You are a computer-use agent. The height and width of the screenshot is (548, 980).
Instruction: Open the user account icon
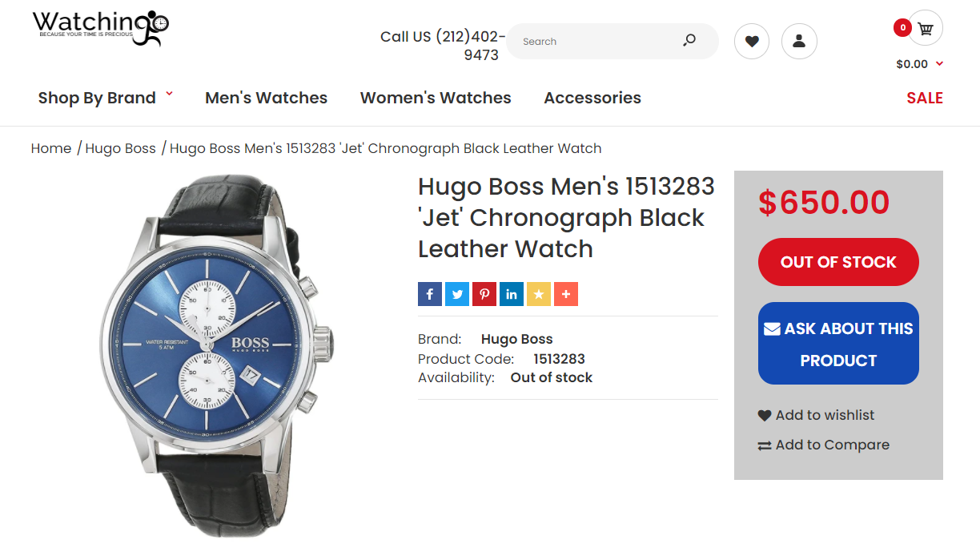(x=799, y=42)
